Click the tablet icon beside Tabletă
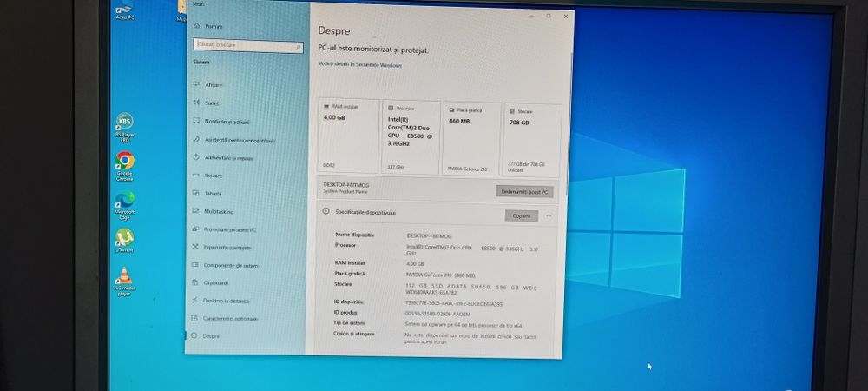Image resolution: width=868 pixels, height=391 pixels. pos(195,193)
